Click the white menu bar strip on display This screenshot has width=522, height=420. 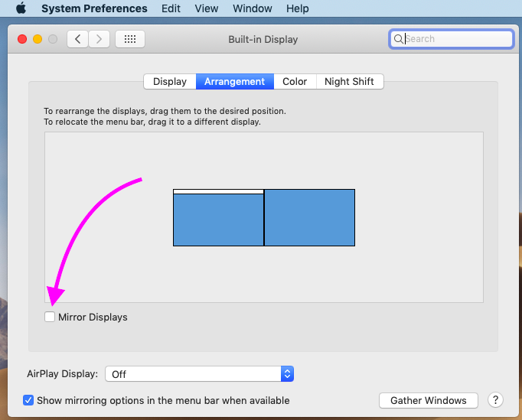[218, 192]
